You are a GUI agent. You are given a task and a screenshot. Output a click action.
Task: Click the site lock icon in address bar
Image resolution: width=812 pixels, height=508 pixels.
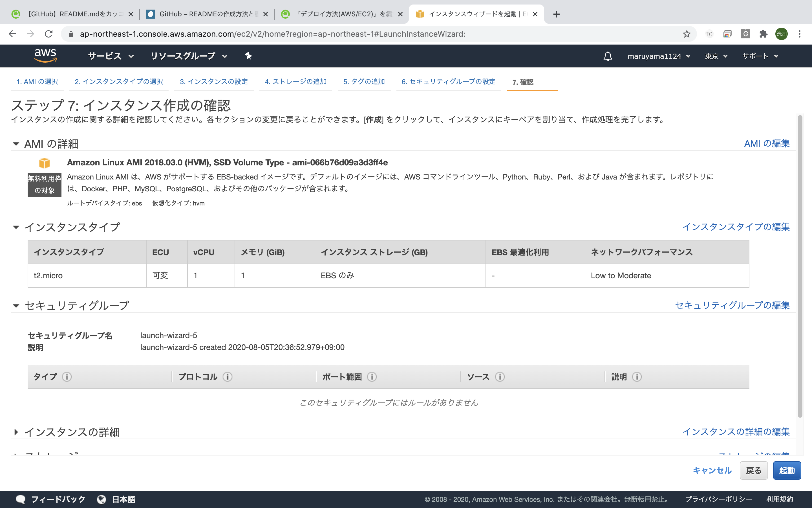click(x=71, y=34)
